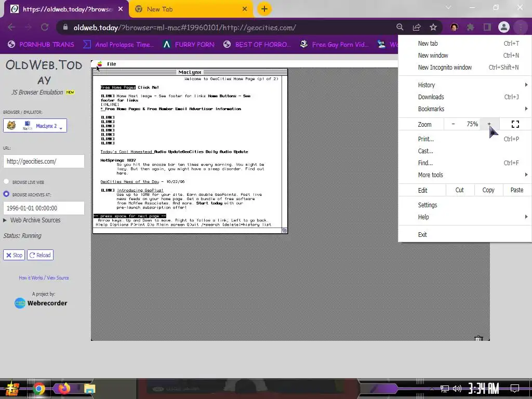Choose New window in the Chrome menu
The height and width of the screenshot is (399, 532).
tap(465, 55)
